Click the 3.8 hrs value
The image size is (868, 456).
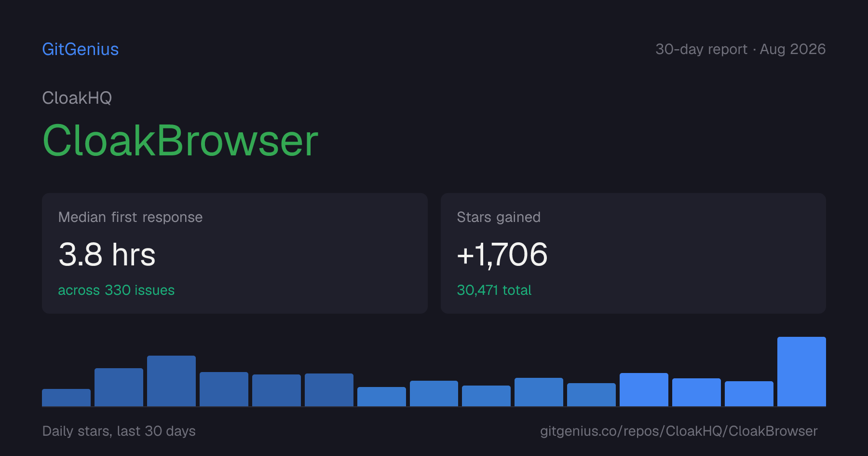107,254
